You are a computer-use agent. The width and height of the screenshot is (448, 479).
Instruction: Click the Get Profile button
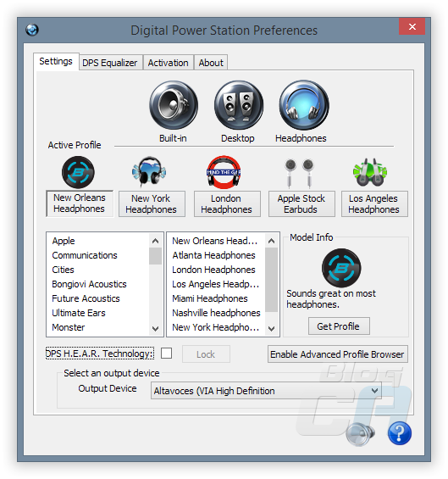[x=339, y=326]
